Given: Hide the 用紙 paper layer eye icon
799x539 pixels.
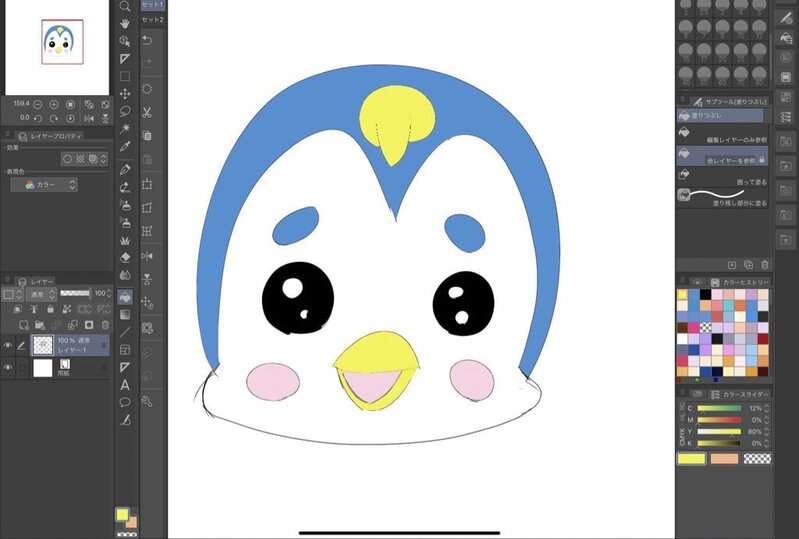Looking at the screenshot, I should (x=8, y=367).
